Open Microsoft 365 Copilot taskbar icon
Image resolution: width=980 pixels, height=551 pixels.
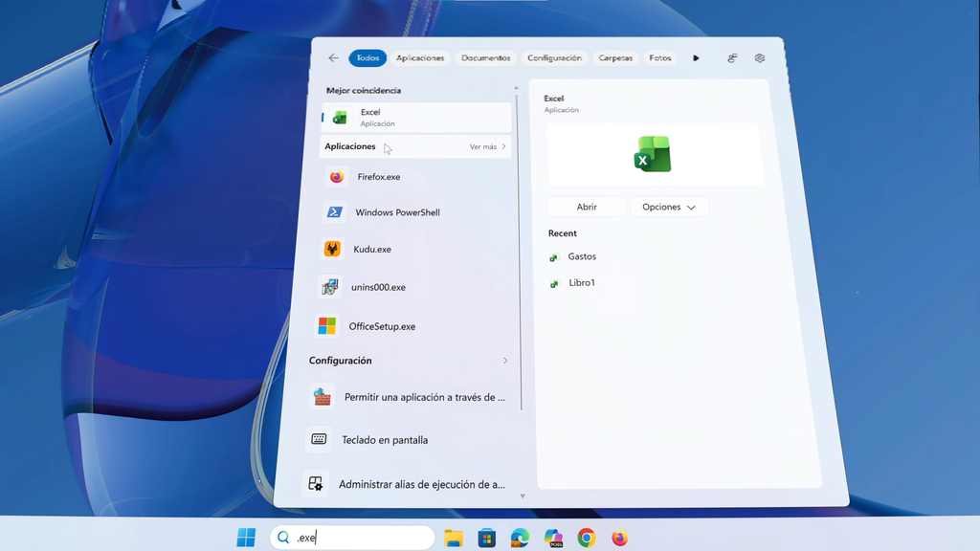(x=553, y=538)
